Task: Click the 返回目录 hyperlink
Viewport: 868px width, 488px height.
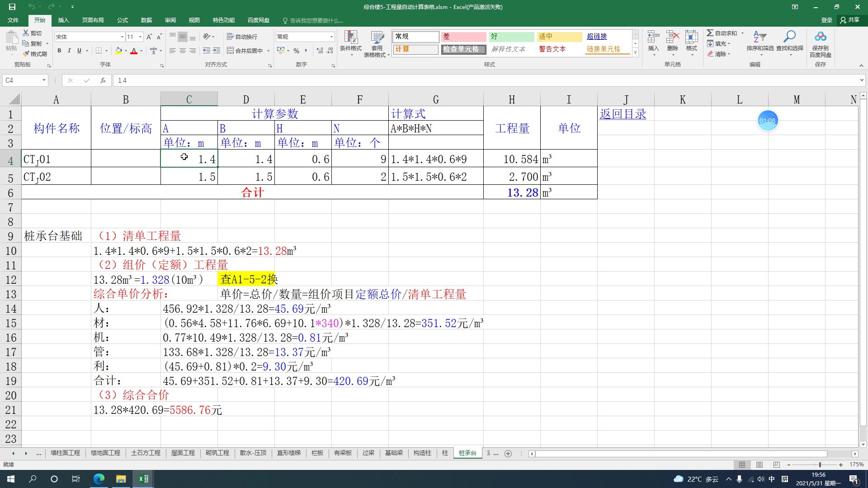Action: tap(623, 114)
